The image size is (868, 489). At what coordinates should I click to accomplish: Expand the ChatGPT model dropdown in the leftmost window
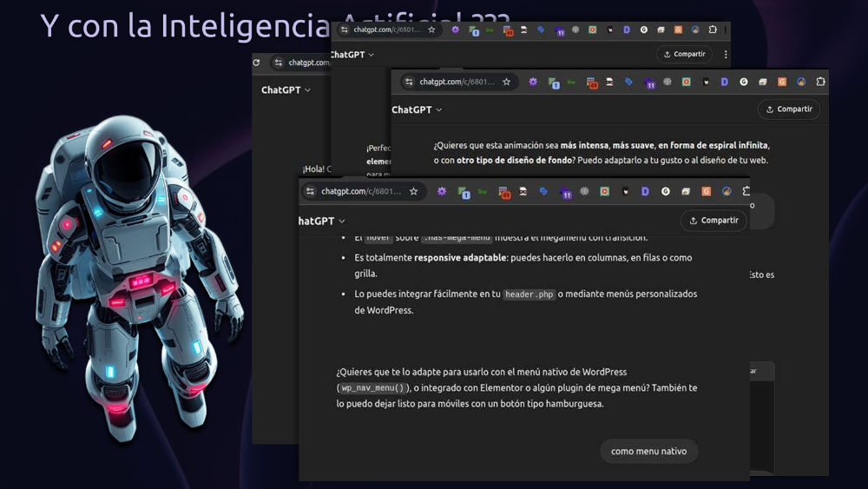pyautogui.click(x=286, y=89)
